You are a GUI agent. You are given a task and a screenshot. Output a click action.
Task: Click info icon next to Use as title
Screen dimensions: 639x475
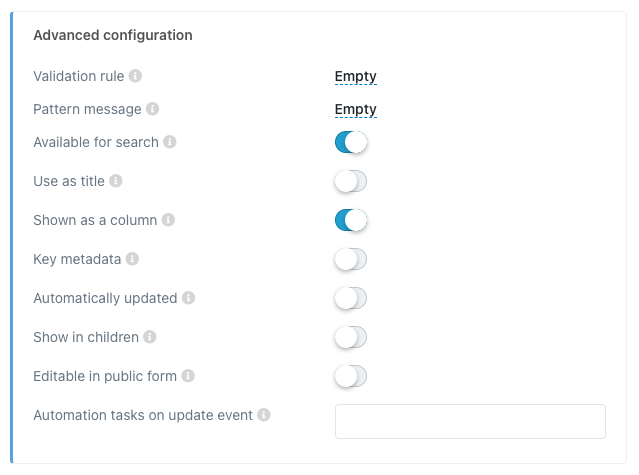click(116, 181)
